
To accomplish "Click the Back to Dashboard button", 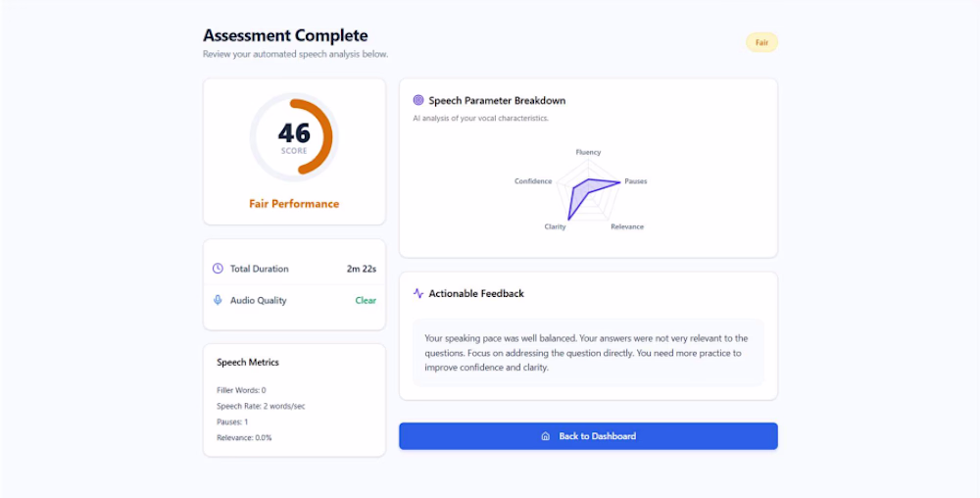I will click(588, 436).
